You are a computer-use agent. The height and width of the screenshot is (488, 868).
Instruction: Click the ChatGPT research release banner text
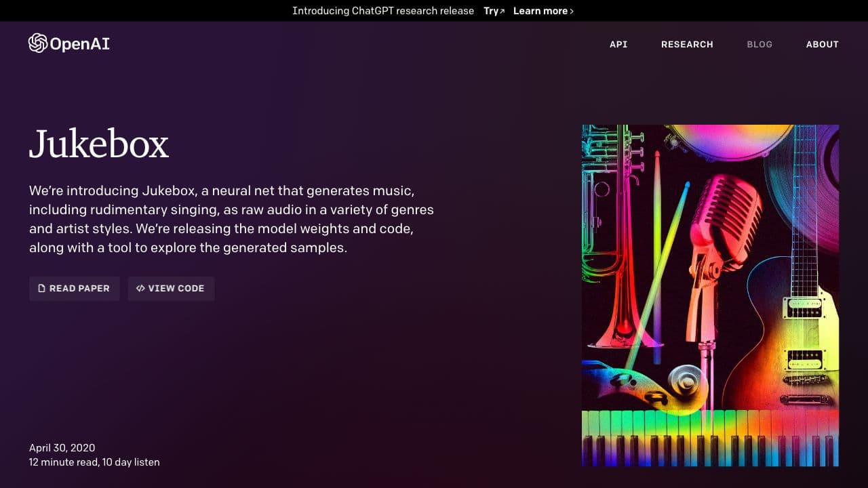point(383,11)
